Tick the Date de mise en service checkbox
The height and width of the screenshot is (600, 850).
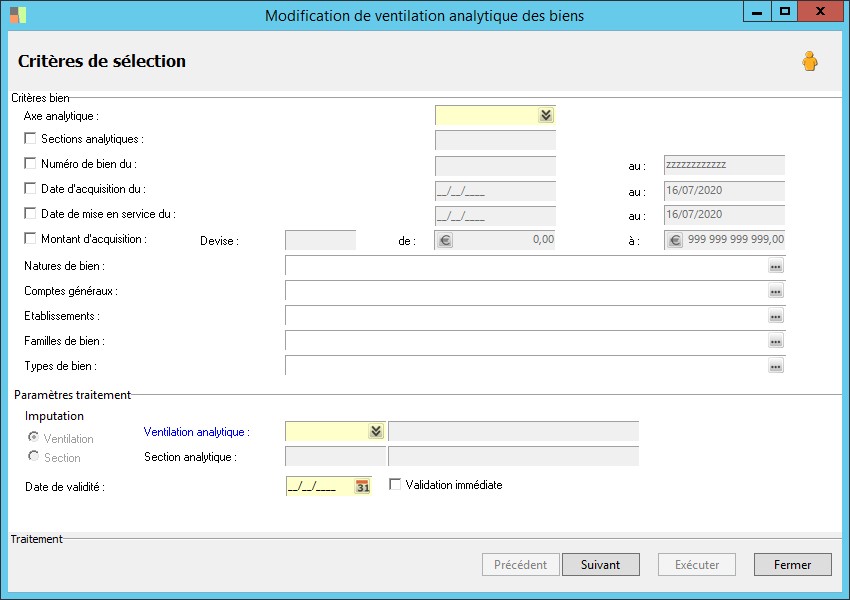coord(30,214)
